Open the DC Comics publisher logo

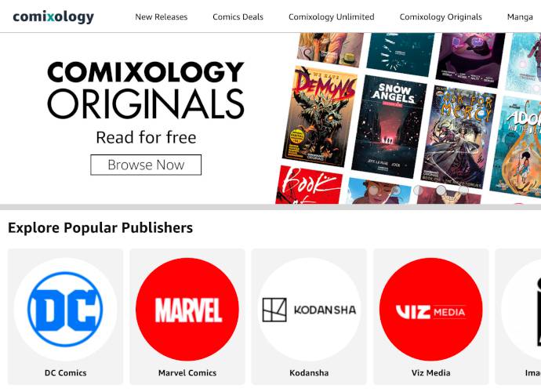pyautogui.click(x=65, y=309)
